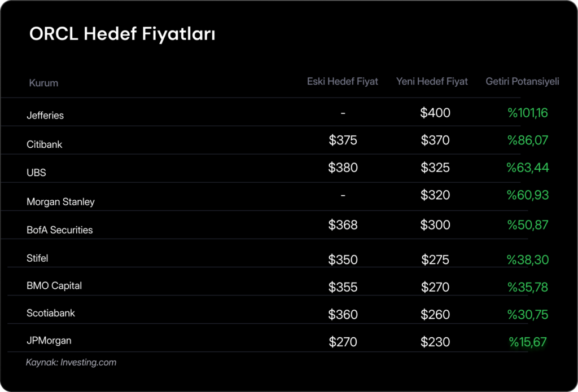This screenshot has width=578, height=392.
Task: Select the BofA Securities row label
Action: (x=60, y=230)
